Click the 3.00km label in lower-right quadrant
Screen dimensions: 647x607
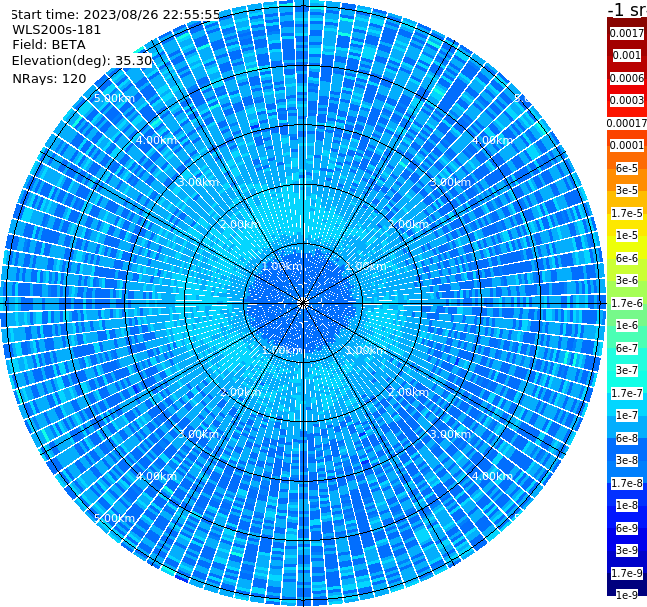tap(450, 434)
